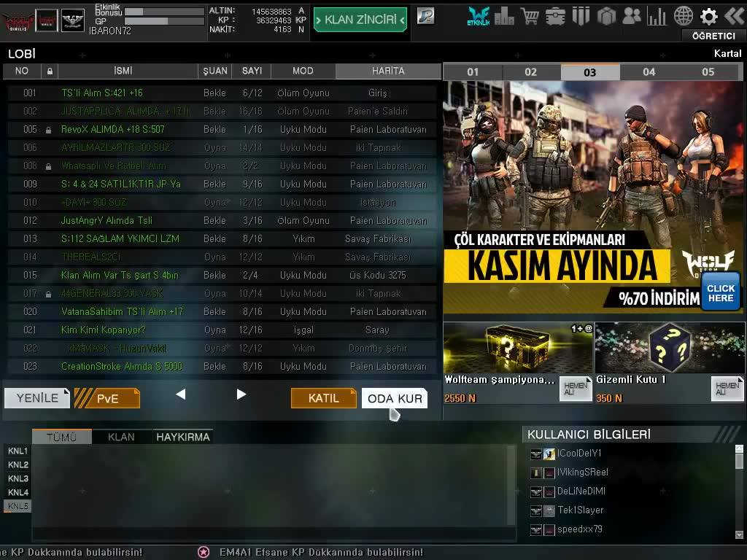Viewport: 747px width, 560px height.
Task: Open the package box icon
Action: [606, 17]
